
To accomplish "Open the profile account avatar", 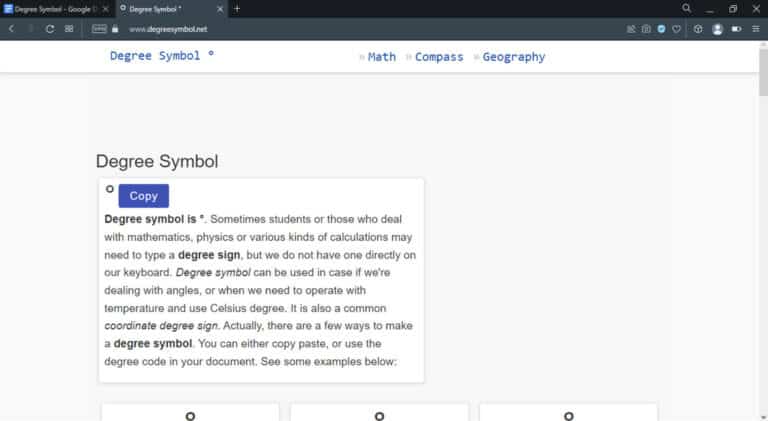I will point(717,29).
